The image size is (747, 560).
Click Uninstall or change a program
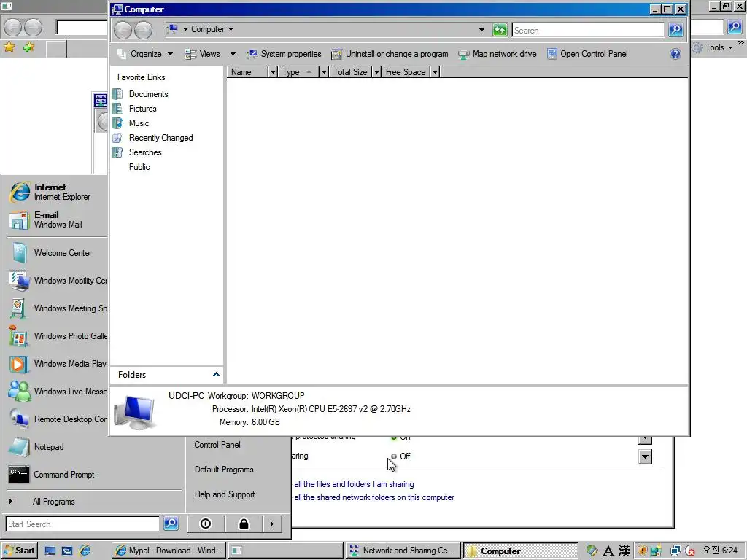(390, 54)
